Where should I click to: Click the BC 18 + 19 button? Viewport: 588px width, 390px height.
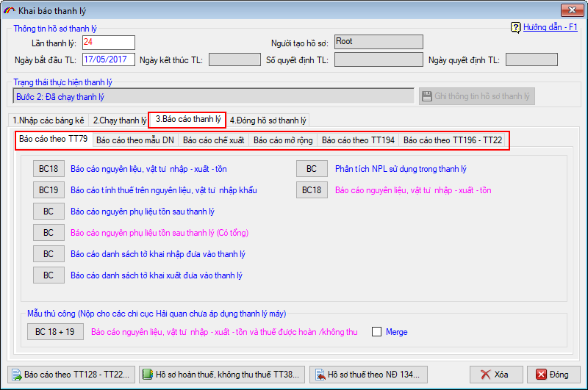[55, 332]
